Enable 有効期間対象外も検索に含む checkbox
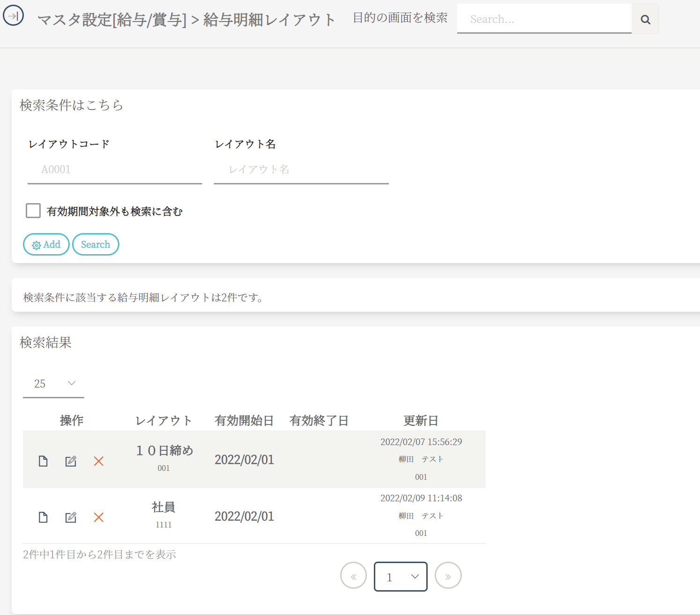 tap(33, 211)
